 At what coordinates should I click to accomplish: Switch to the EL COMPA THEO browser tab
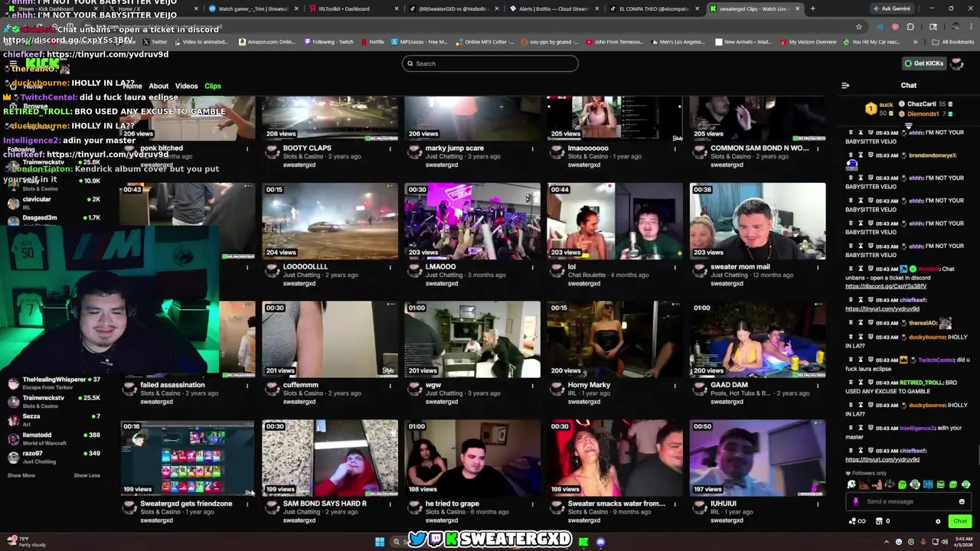coord(655,8)
